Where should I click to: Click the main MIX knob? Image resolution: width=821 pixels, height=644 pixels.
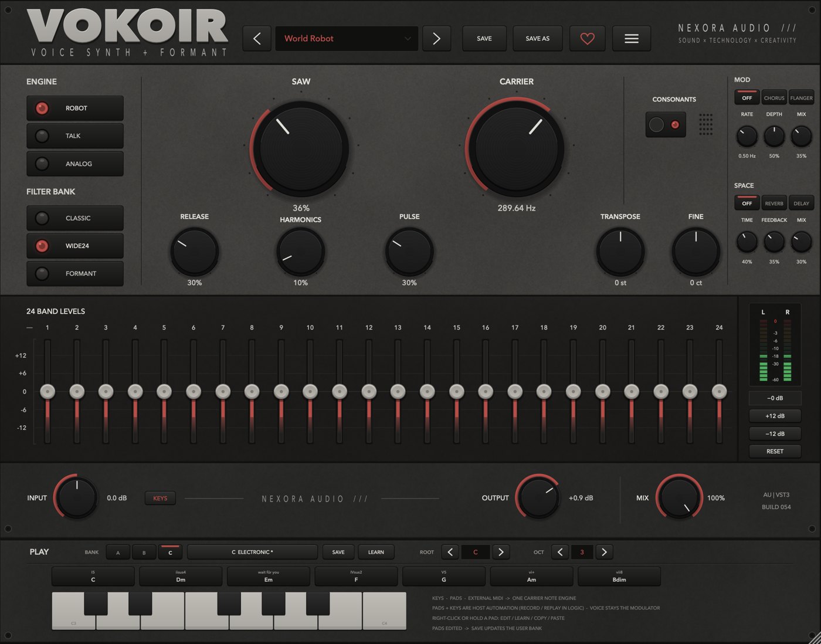[x=679, y=497]
